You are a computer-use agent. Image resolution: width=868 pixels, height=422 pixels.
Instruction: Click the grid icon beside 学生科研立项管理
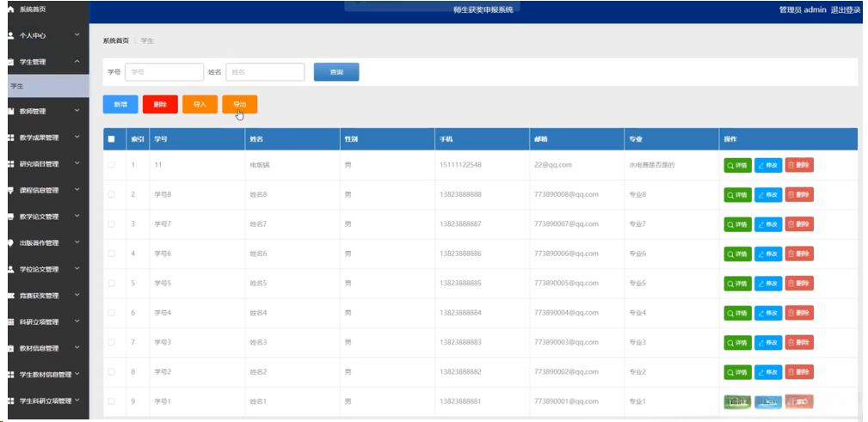(10, 401)
